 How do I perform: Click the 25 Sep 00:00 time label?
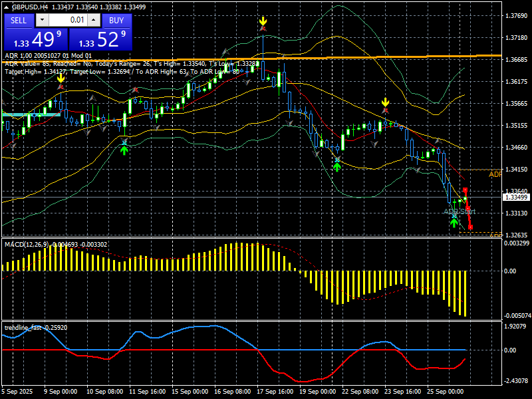tap(446, 392)
